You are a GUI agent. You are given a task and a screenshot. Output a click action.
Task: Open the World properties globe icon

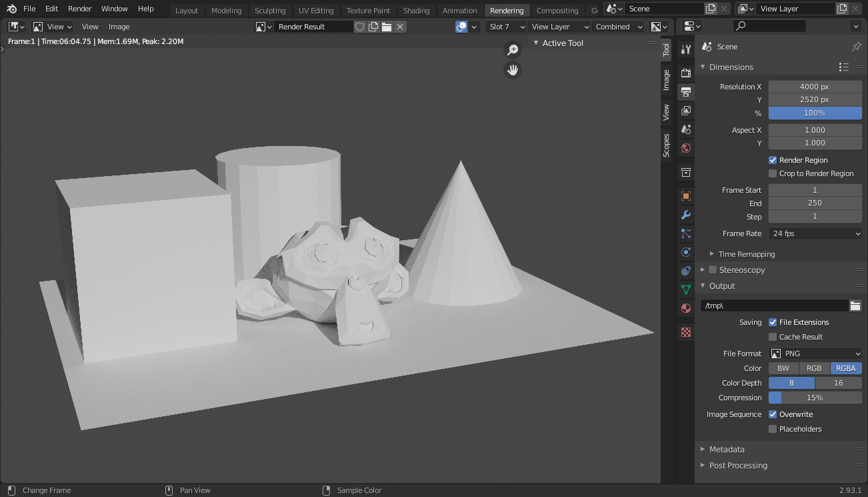click(x=685, y=148)
